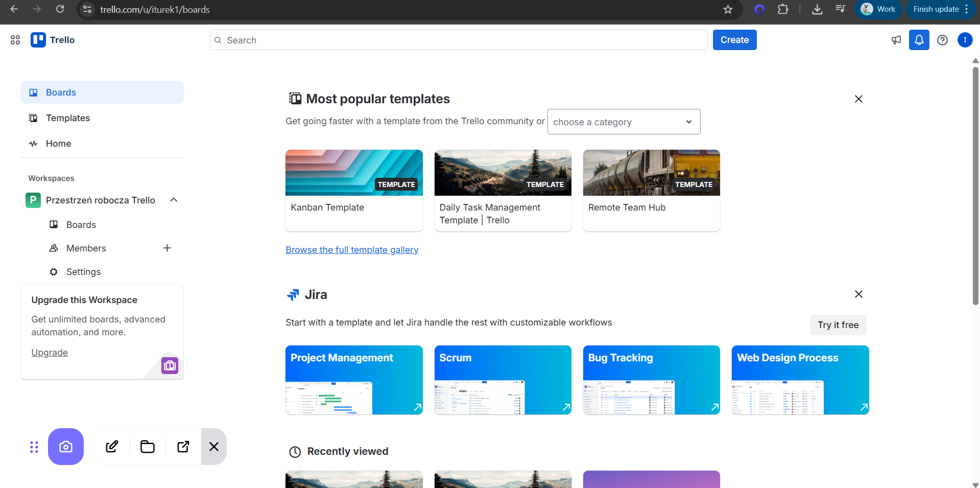Open the notifications bell
This screenshot has height=488, width=980.
pos(919,40)
